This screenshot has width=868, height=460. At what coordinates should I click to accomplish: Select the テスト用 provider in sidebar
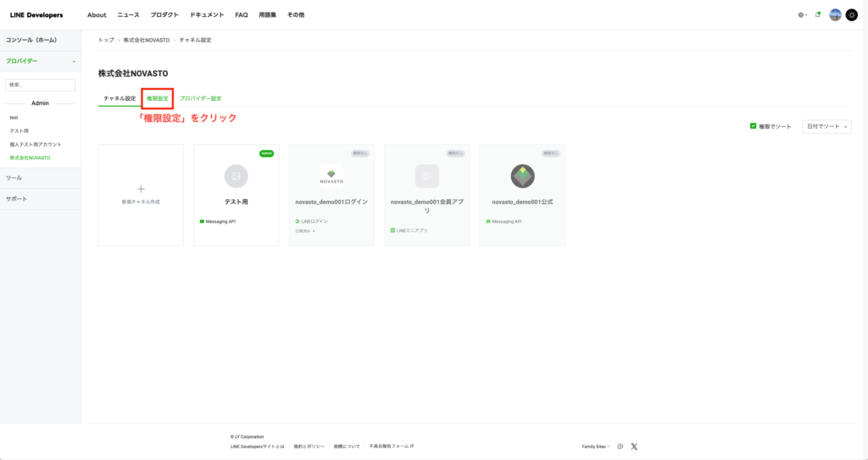point(19,130)
